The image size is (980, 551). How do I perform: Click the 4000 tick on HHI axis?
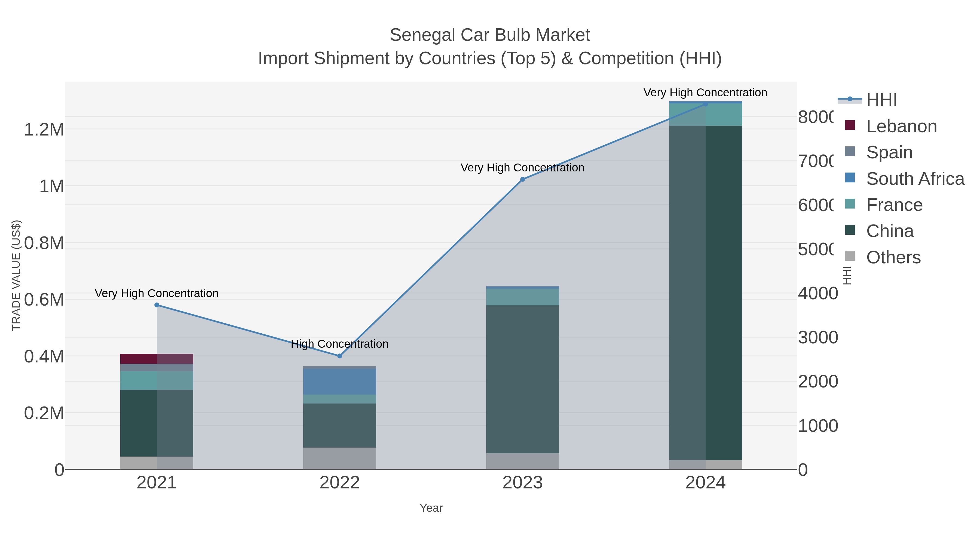coord(818,294)
